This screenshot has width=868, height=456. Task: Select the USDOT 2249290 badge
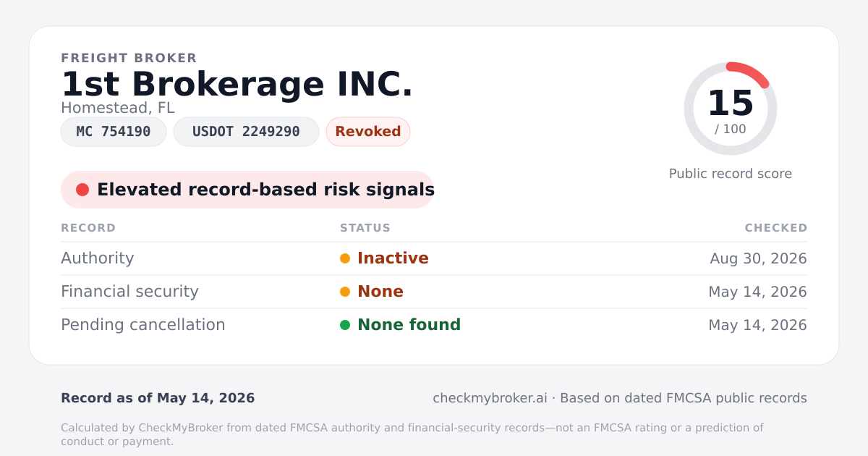point(246,132)
